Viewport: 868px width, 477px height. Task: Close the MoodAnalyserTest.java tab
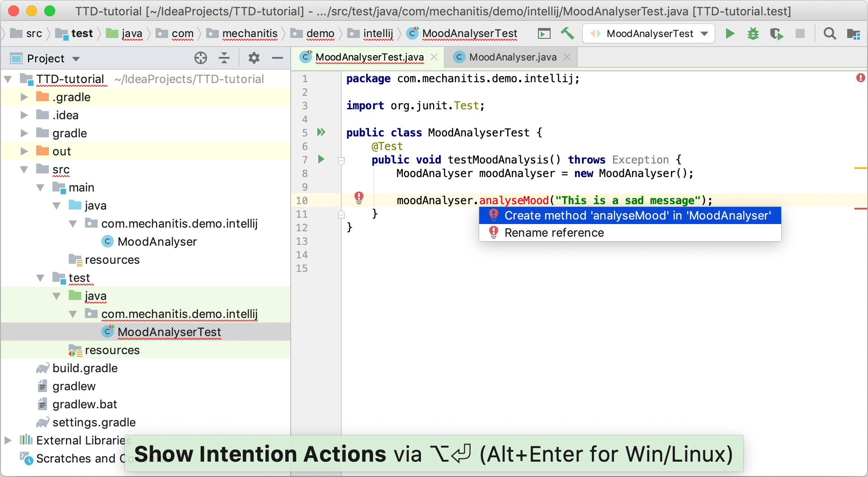click(x=434, y=57)
